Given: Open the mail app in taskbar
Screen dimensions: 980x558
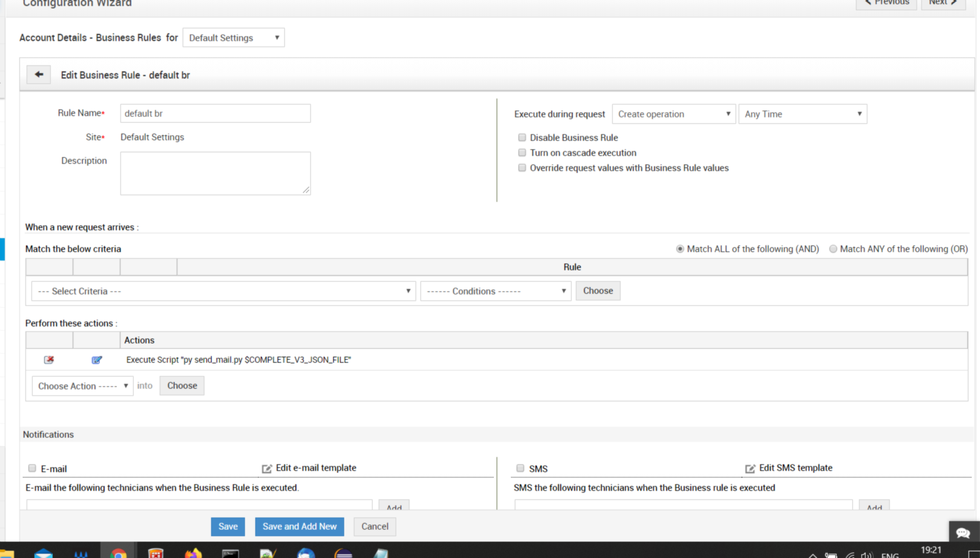Looking at the screenshot, I should pyautogui.click(x=44, y=553).
